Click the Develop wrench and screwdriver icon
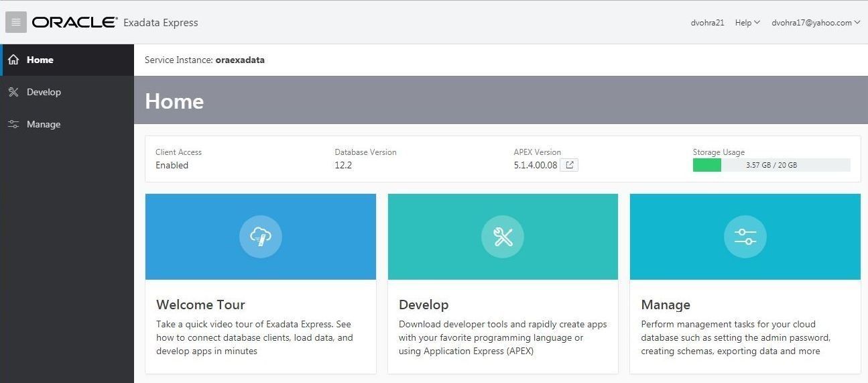This screenshot has width=868, height=383. 503,237
